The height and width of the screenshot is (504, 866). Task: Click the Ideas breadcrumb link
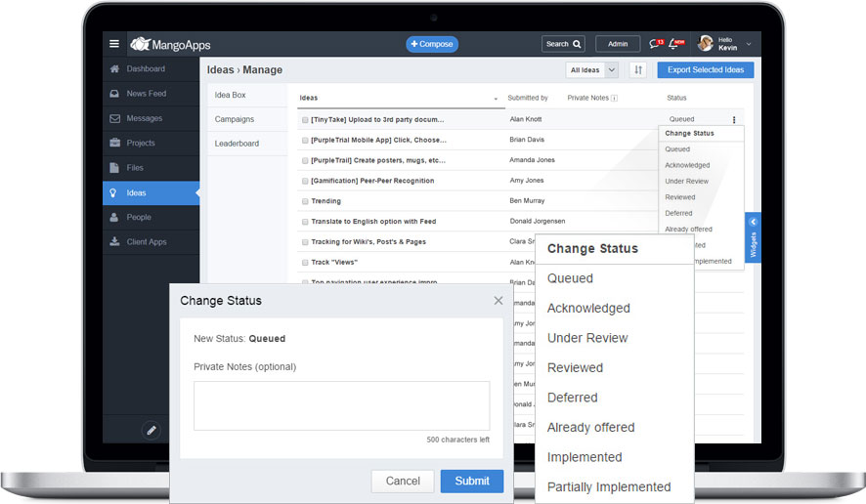pos(220,70)
